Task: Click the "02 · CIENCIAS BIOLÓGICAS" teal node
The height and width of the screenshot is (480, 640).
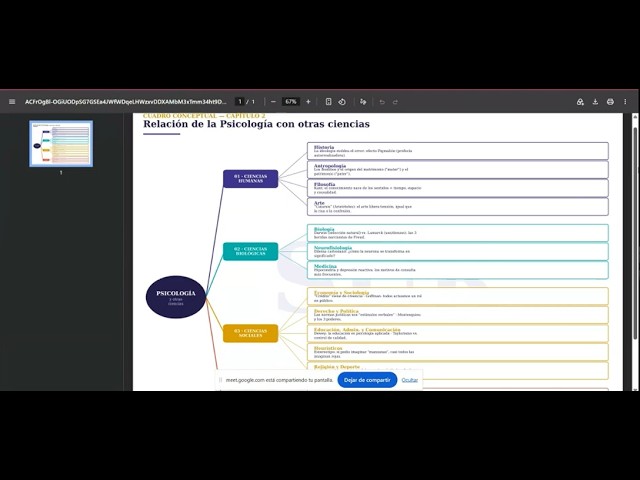Action: [x=250, y=251]
